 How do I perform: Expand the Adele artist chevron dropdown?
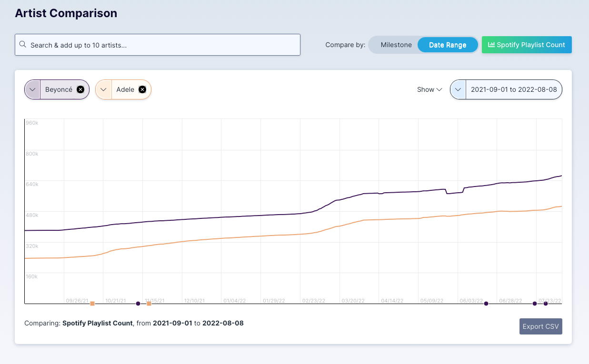tap(103, 89)
